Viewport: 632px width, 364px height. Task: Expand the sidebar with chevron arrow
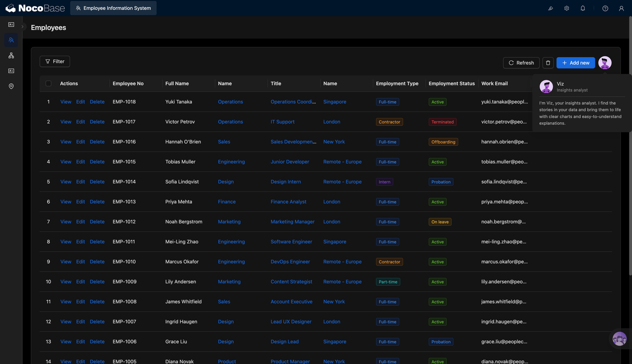point(22,27)
